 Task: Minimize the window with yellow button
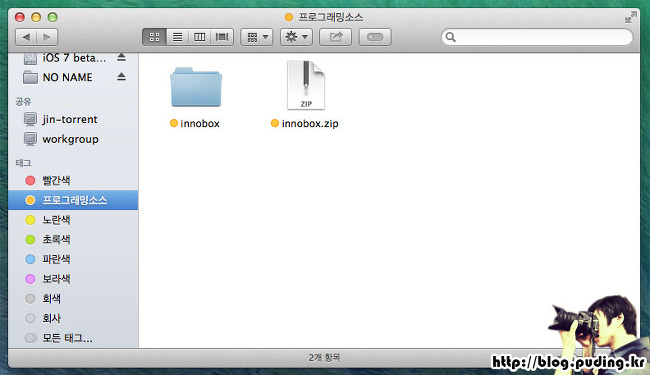coord(36,17)
